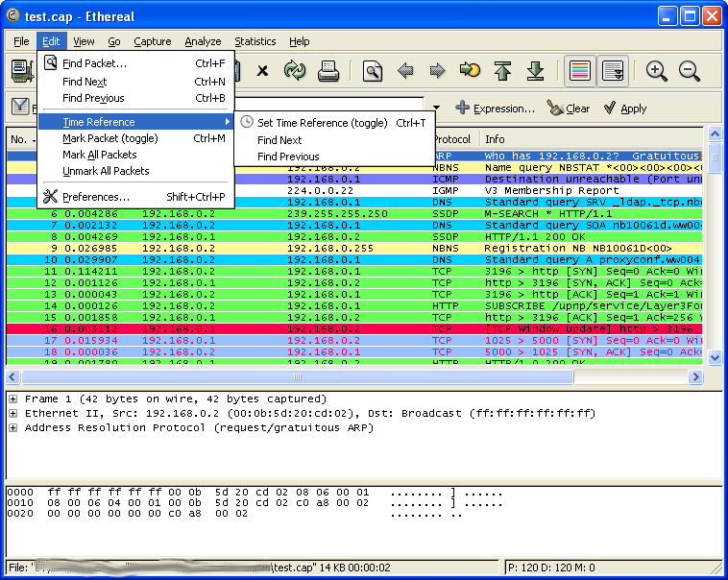Select packet 16 TCP Window Update row

353,328
